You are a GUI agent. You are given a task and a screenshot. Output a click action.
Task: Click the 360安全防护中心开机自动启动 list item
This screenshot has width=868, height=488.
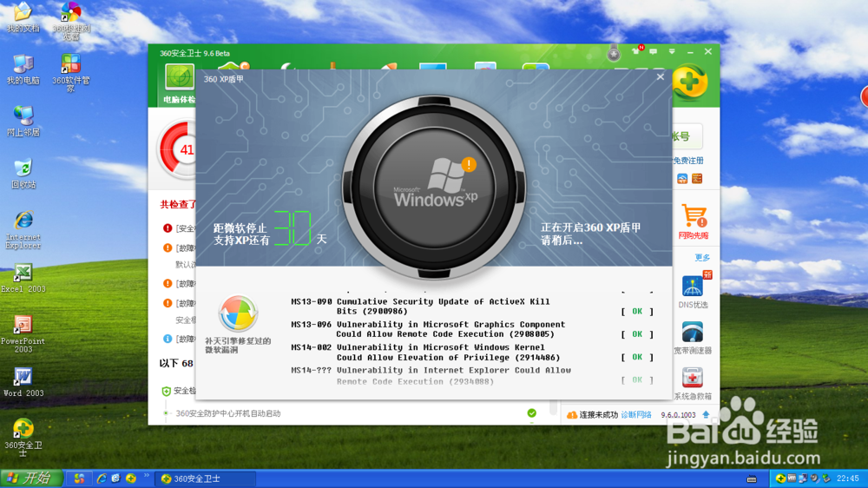(x=228, y=413)
